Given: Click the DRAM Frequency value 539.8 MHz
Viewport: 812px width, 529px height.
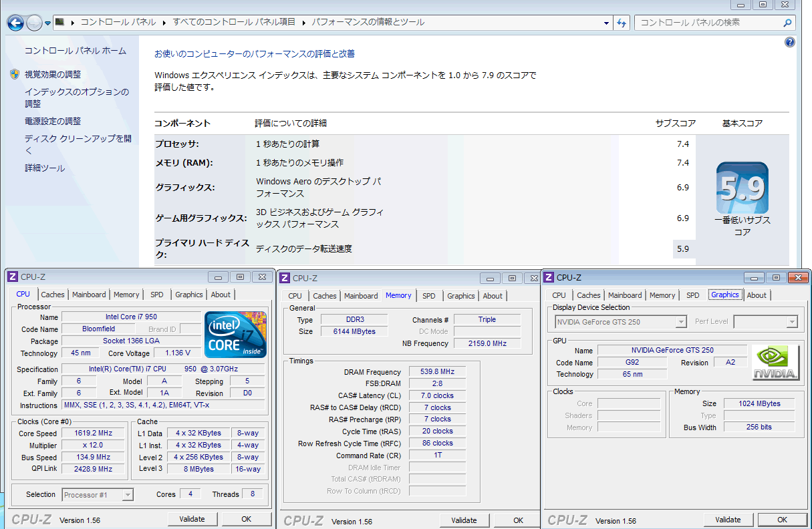Looking at the screenshot, I should point(438,372).
